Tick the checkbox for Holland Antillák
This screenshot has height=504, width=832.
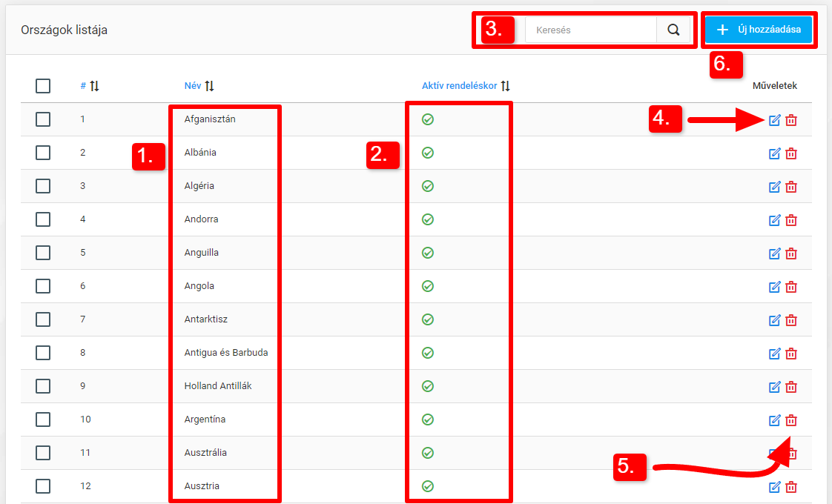click(43, 386)
